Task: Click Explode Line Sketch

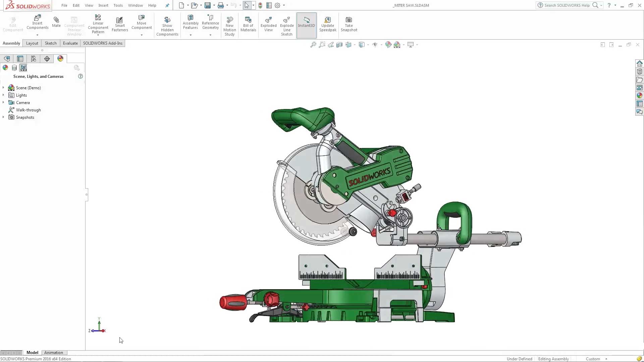Action: point(287,27)
